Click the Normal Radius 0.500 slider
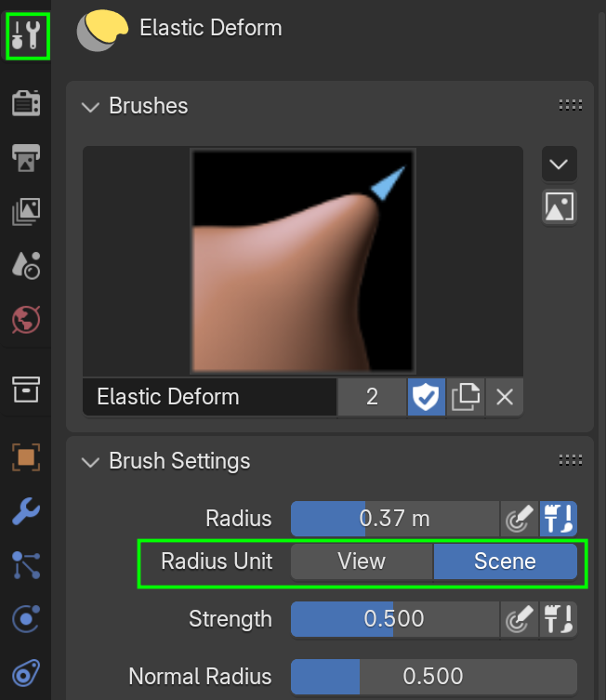 click(x=434, y=677)
